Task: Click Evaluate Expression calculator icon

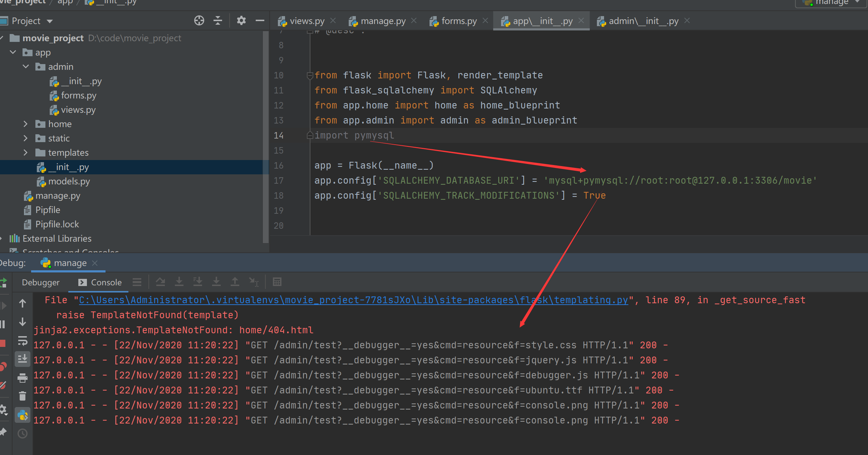Action: coord(277,282)
